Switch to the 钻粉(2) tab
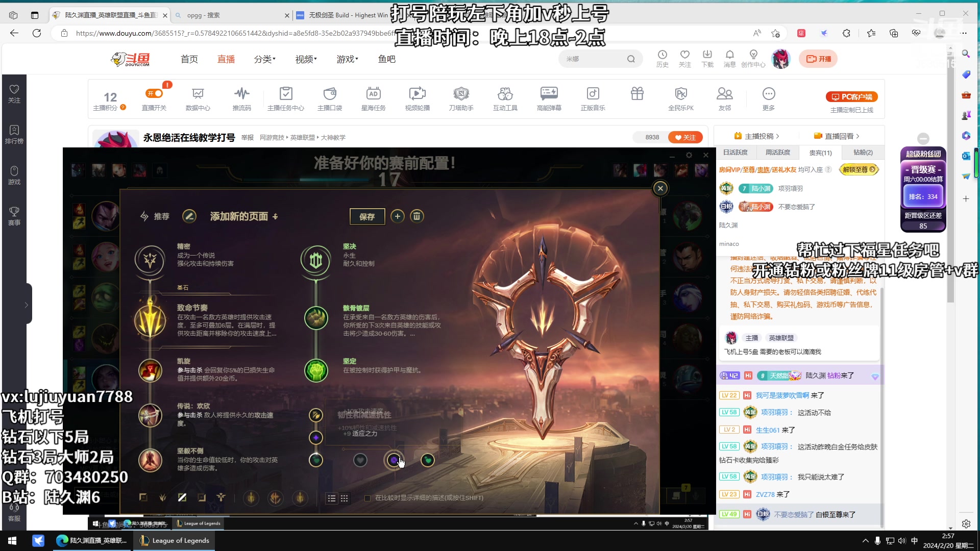The image size is (980, 551). click(x=863, y=153)
